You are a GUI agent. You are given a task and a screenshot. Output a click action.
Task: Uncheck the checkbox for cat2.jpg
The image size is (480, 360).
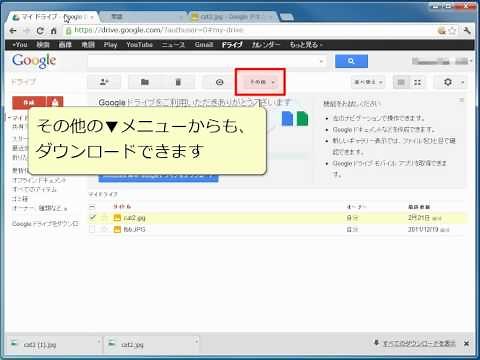(93, 217)
